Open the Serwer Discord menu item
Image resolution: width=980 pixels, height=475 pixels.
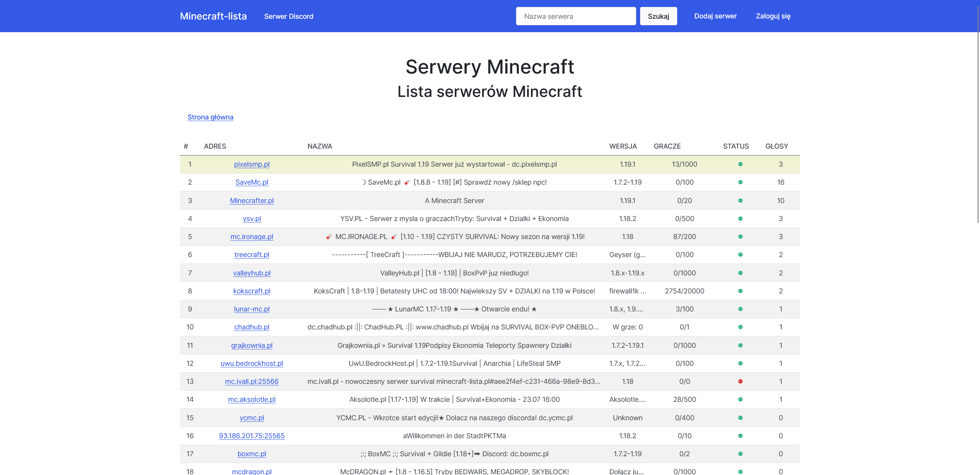pos(289,16)
